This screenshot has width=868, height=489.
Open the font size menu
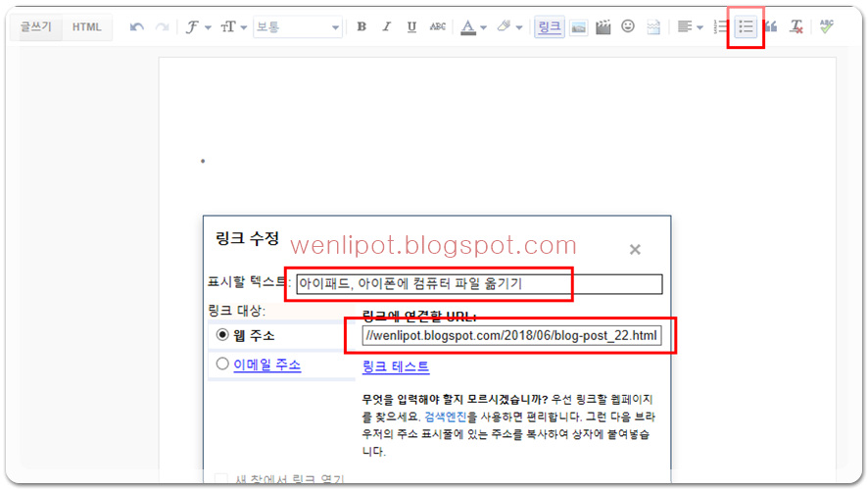(233, 26)
